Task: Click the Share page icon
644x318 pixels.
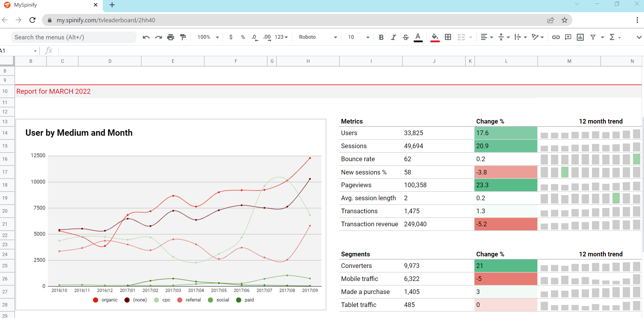Action: point(551,20)
